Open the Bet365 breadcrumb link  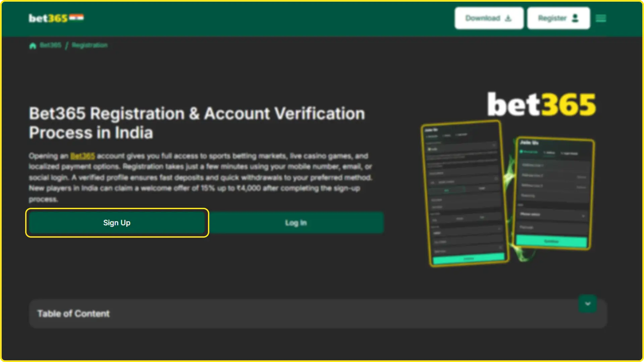51,45
